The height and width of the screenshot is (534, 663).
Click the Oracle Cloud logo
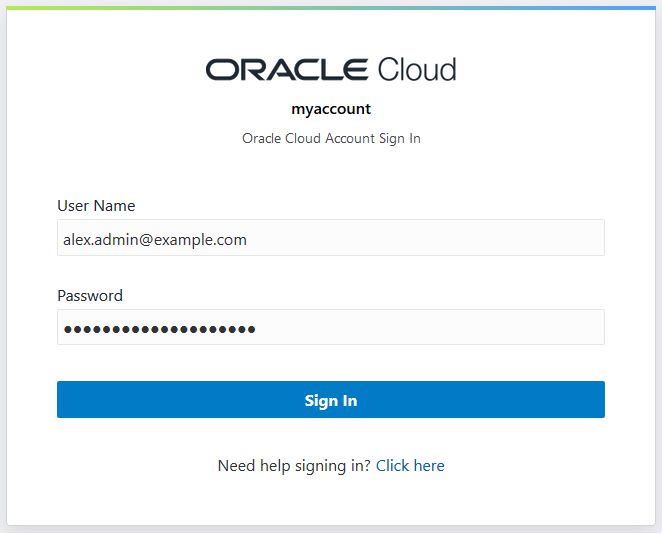tap(331, 69)
